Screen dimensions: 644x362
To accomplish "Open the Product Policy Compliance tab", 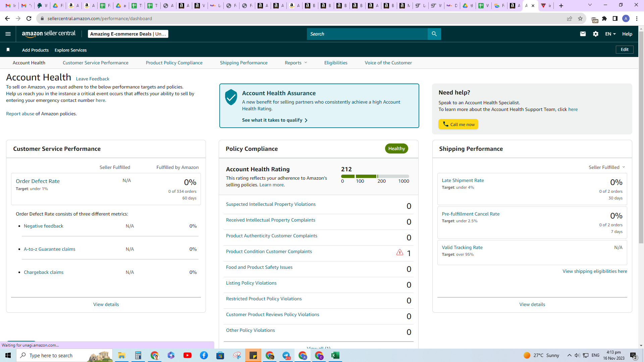I will click(174, 63).
